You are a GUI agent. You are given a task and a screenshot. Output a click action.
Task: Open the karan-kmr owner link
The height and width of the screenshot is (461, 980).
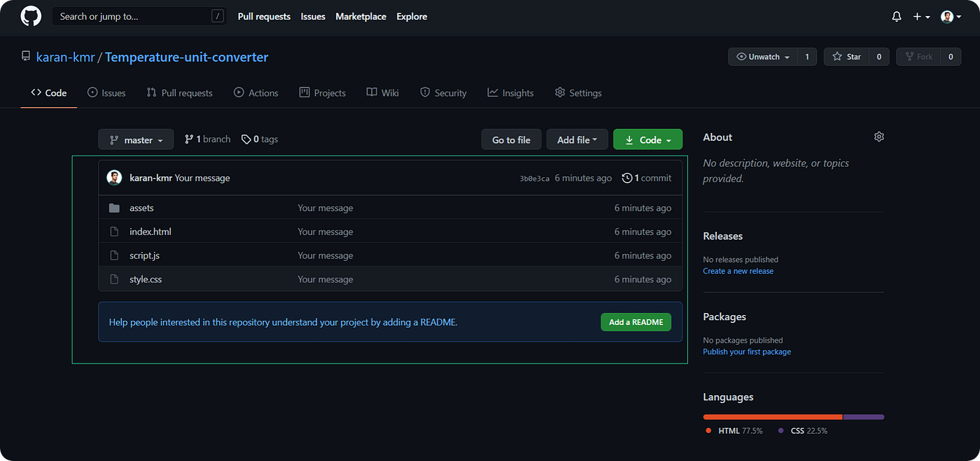coord(66,57)
